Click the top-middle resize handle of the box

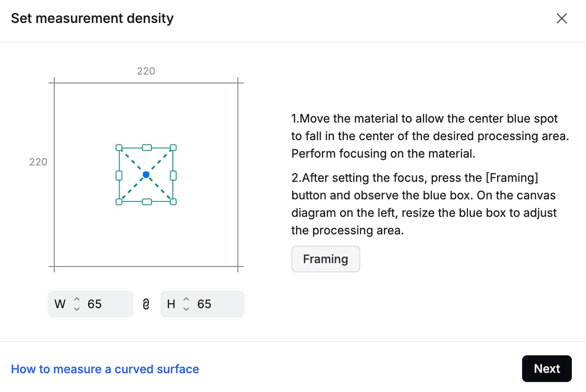tap(146, 147)
